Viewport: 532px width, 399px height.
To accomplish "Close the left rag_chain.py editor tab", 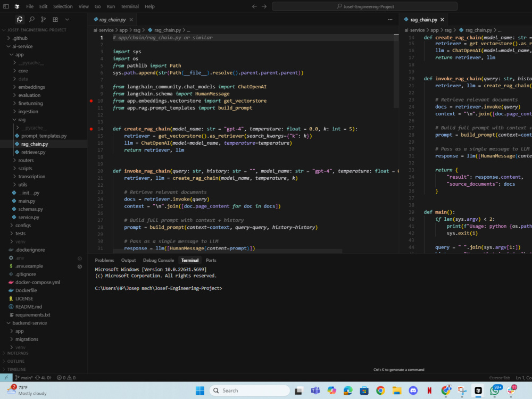I will pos(131,20).
